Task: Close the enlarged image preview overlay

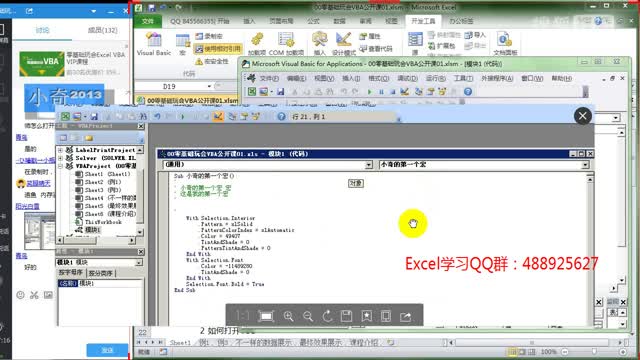Action: click(582, 116)
